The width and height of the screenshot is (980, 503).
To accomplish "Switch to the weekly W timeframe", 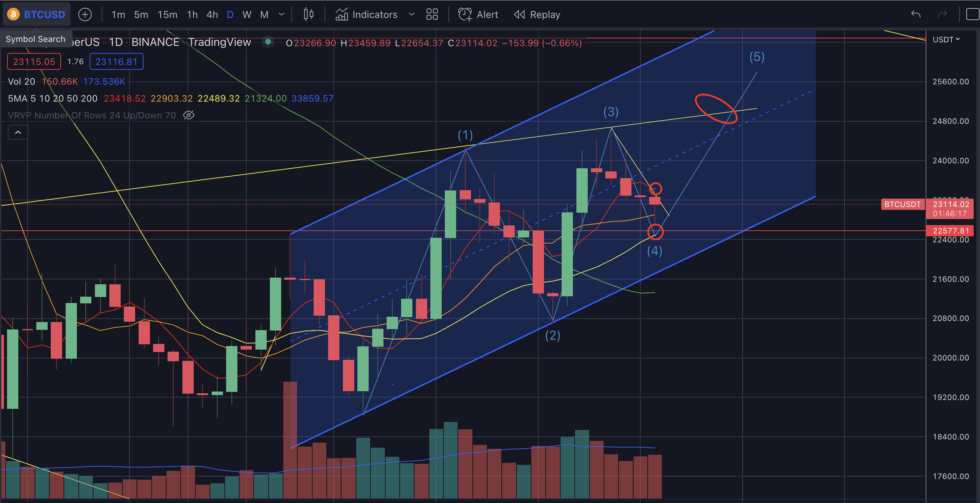I will coord(247,14).
